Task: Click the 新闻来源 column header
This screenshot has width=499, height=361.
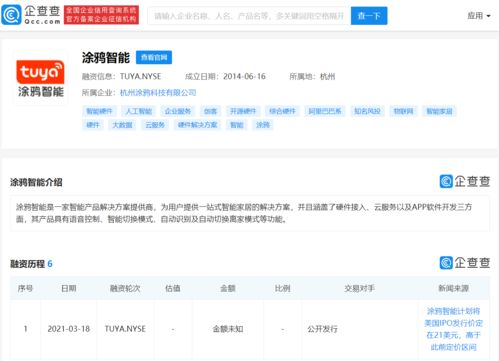Action: (x=453, y=288)
